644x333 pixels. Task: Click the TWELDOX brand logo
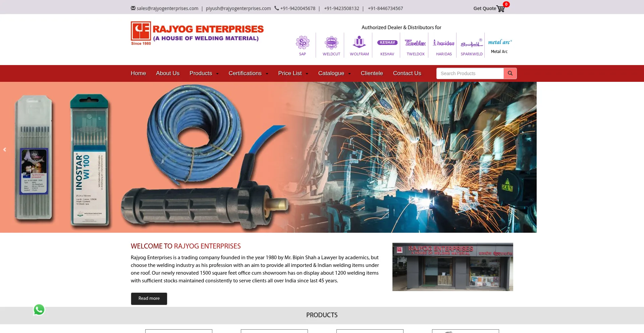[416, 43]
